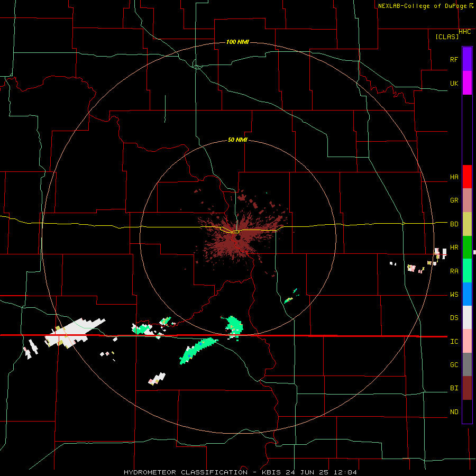Screen dimensions: 476x476
Task: Click the GR salmon legend swatch
Action: click(x=467, y=200)
